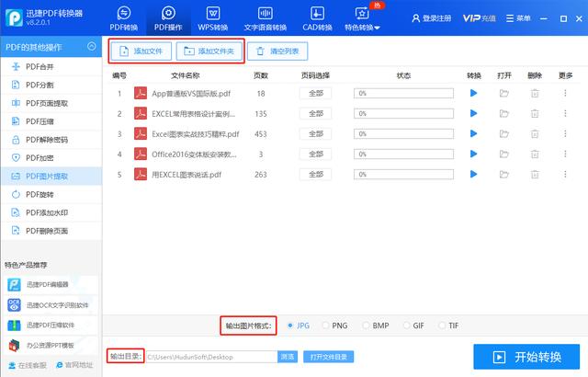Screen dimensions: 588x377
Task: Switch to the PDF操作 tab
Action: pyautogui.click(x=168, y=18)
